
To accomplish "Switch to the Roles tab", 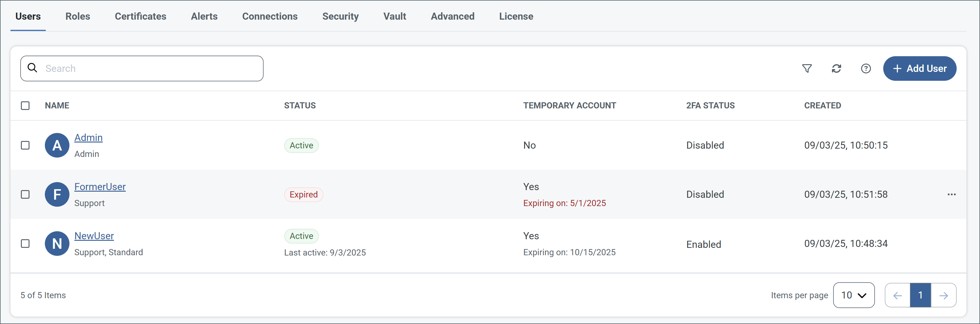I will tap(78, 16).
